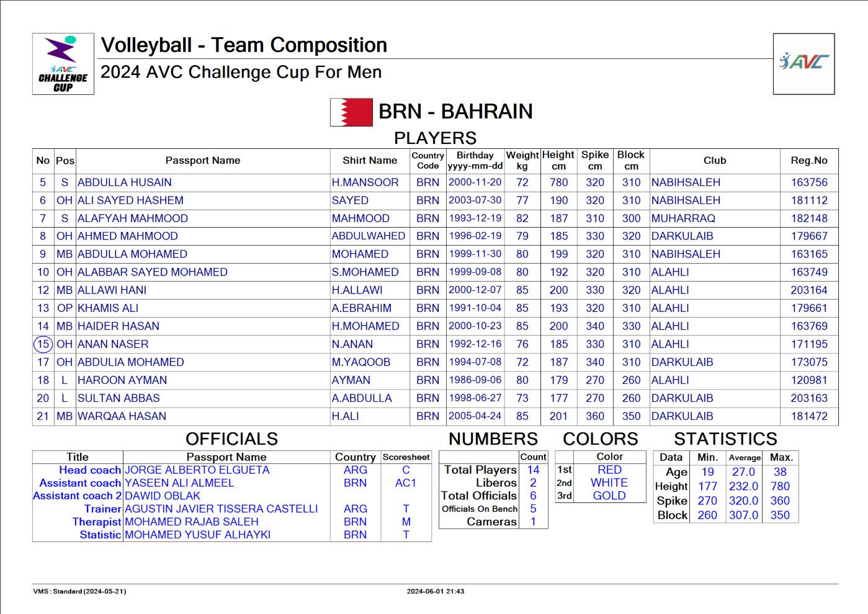Viewport: 868px width, 614px height.
Task: Click the Volleyball - Team Composition title
Action: 244,45
